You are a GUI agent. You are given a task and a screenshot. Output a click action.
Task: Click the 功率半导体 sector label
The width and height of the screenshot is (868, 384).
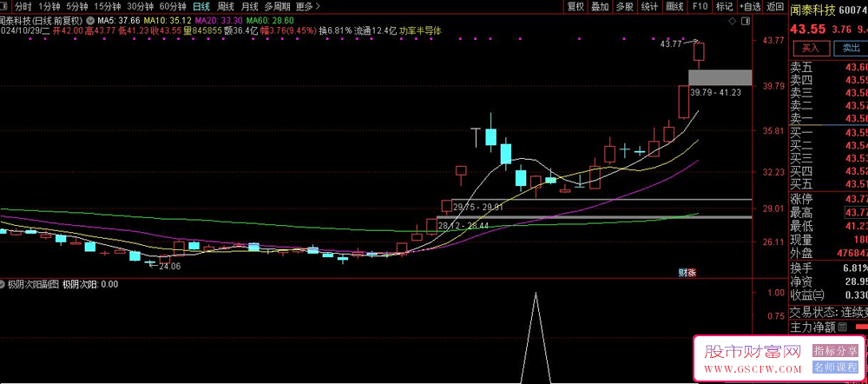(421, 31)
